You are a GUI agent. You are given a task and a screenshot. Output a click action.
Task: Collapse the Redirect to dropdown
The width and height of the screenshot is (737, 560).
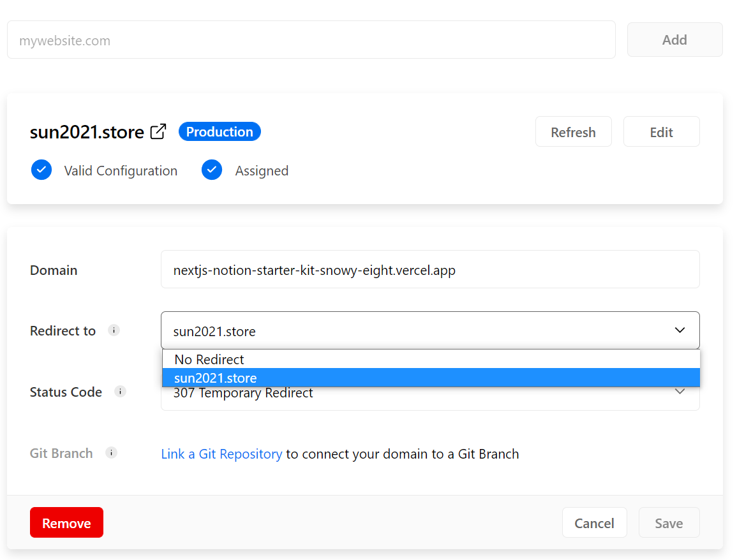point(680,330)
